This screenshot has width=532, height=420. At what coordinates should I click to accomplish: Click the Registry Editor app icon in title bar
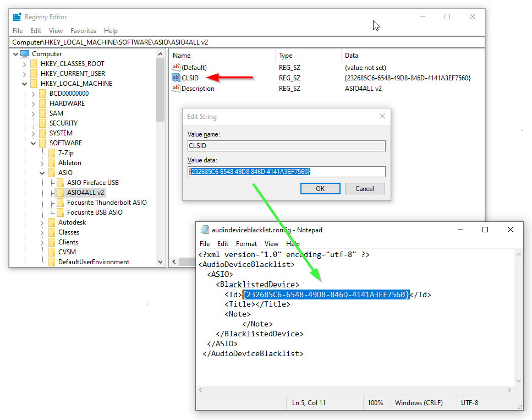coord(17,17)
